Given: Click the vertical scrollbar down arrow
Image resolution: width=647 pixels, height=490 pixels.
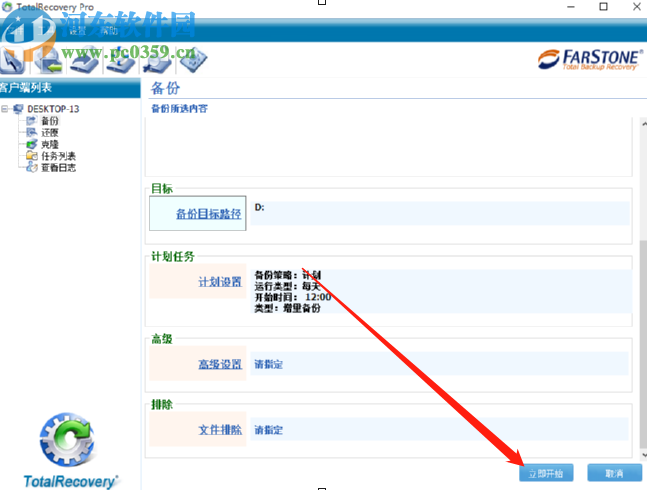Looking at the screenshot, I should (x=644, y=455).
